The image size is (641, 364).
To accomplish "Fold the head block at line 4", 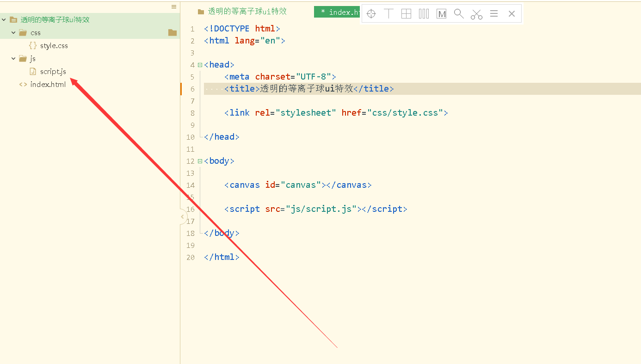I will coord(200,65).
